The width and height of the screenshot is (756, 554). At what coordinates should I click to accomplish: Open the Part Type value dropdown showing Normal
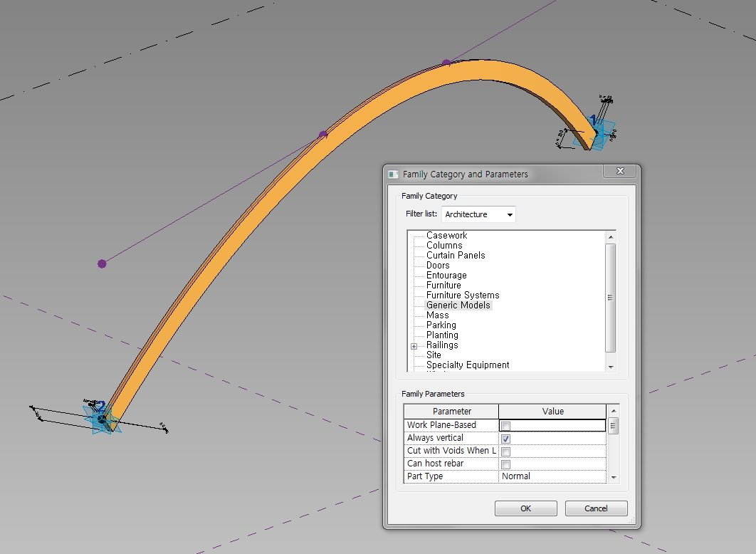[552, 476]
